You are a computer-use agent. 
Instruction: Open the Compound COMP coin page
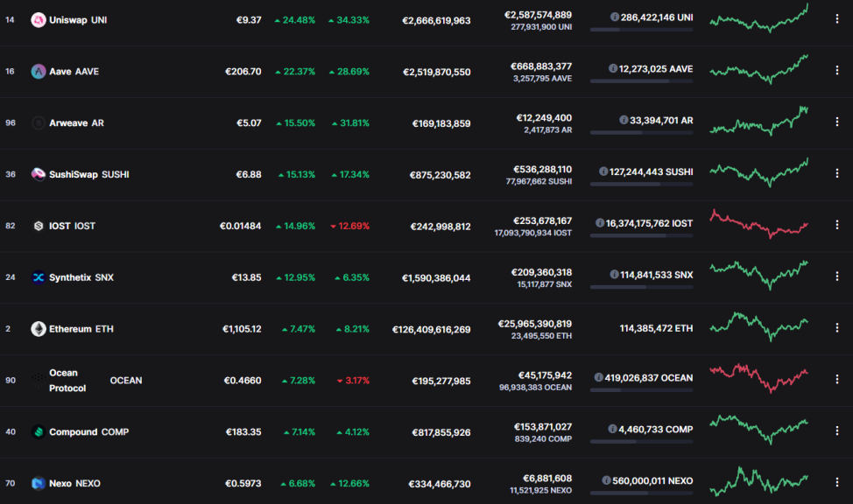[88, 431]
